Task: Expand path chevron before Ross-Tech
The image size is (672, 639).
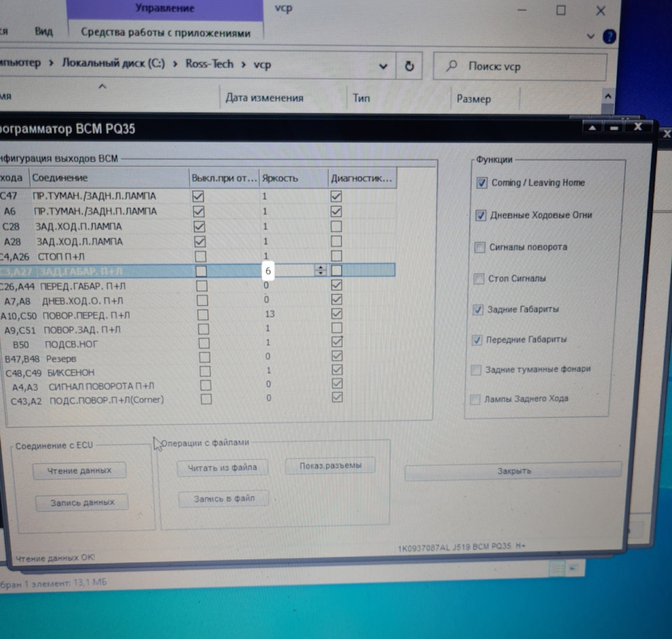Action: pyautogui.click(x=175, y=64)
